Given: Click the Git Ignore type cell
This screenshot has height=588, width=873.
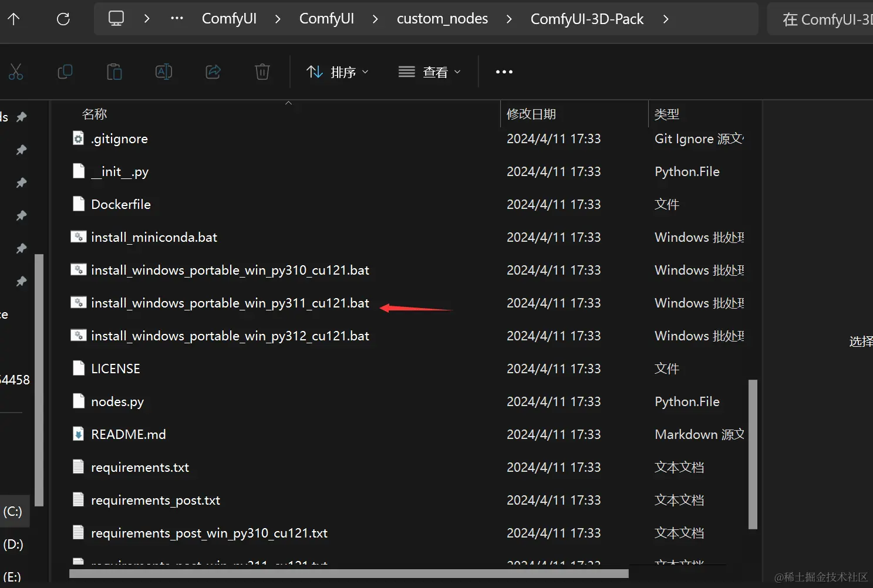Looking at the screenshot, I should [699, 138].
